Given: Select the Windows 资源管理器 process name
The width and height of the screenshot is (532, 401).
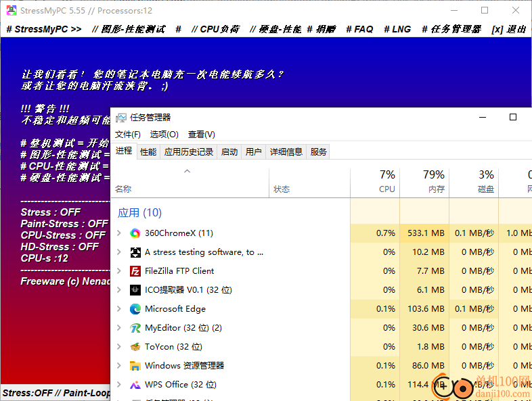Looking at the screenshot, I should point(184,366).
